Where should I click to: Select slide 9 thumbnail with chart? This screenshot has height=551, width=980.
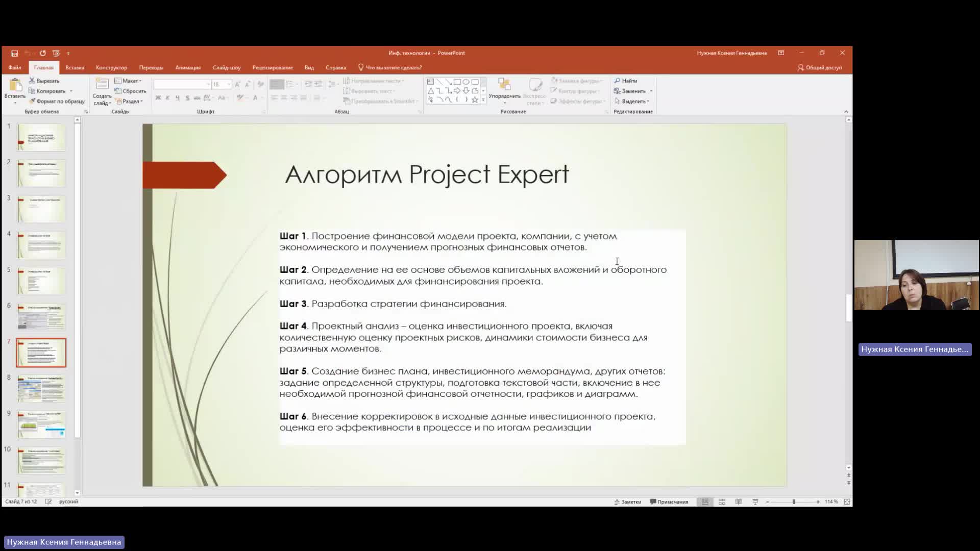point(41,424)
